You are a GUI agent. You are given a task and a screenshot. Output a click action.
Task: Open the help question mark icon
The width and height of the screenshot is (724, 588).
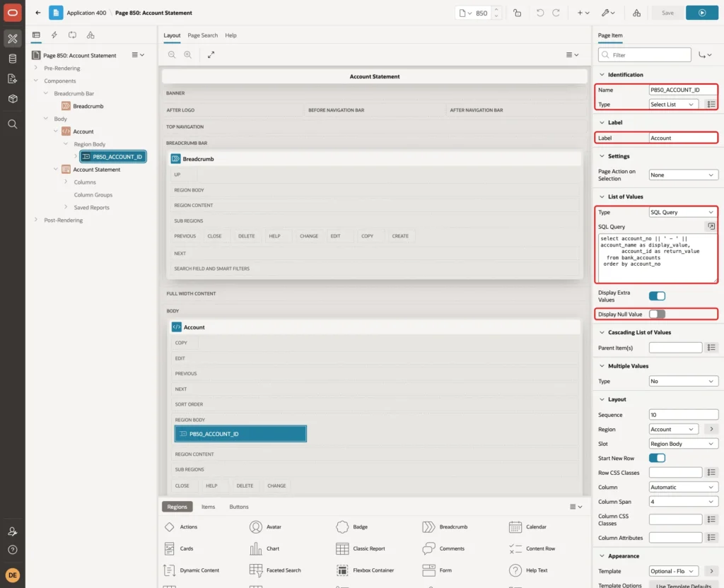coord(13,550)
